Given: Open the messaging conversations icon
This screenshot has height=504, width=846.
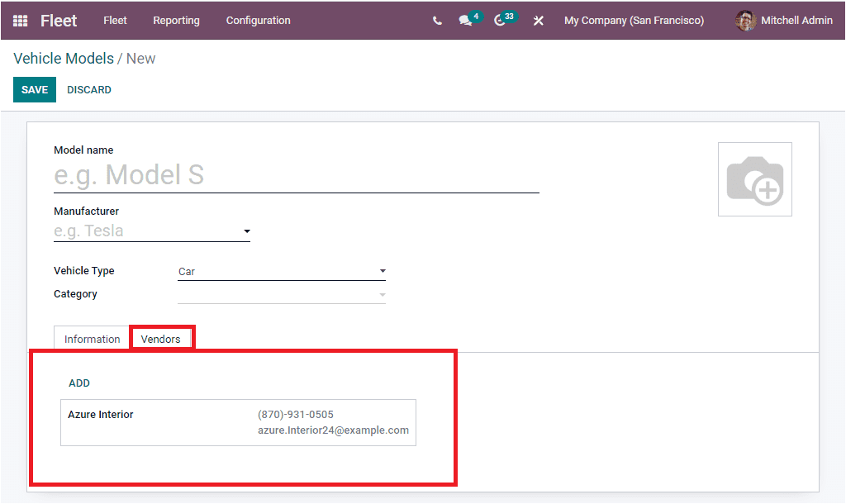Looking at the screenshot, I should (x=465, y=21).
